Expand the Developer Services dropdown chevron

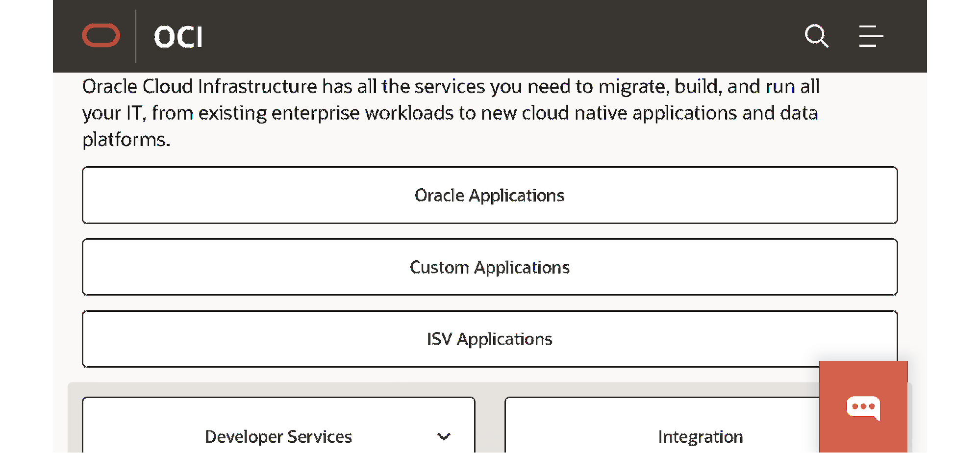coord(444,436)
